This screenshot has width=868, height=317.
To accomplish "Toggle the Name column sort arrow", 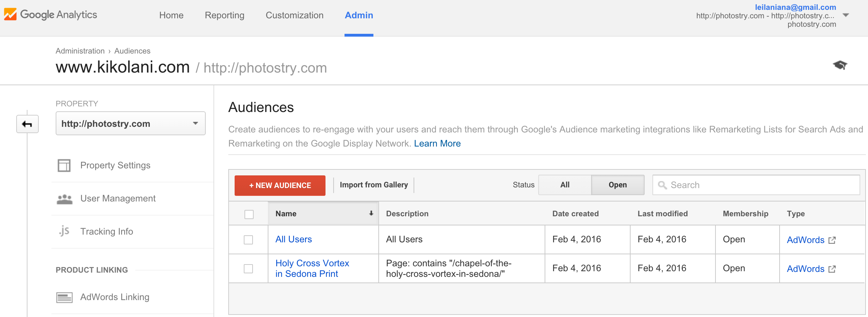I will (x=371, y=213).
